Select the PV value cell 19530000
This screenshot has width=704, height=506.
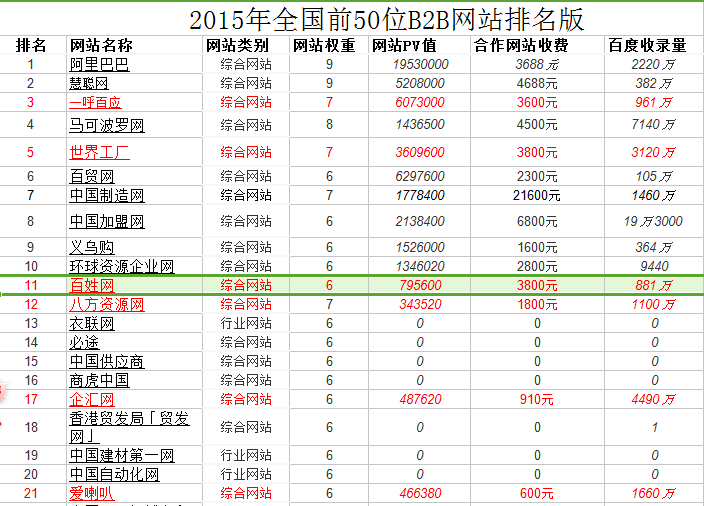pyautogui.click(x=406, y=64)
